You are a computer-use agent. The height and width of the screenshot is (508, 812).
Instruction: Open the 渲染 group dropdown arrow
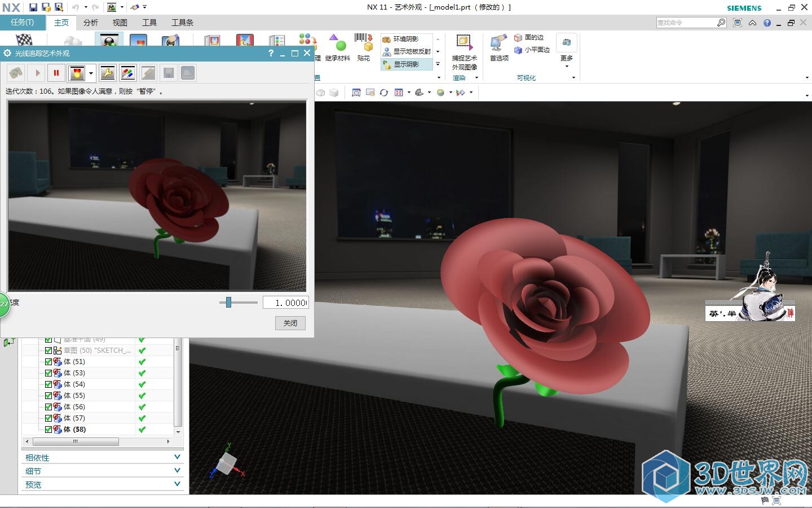tap(476, 78)
